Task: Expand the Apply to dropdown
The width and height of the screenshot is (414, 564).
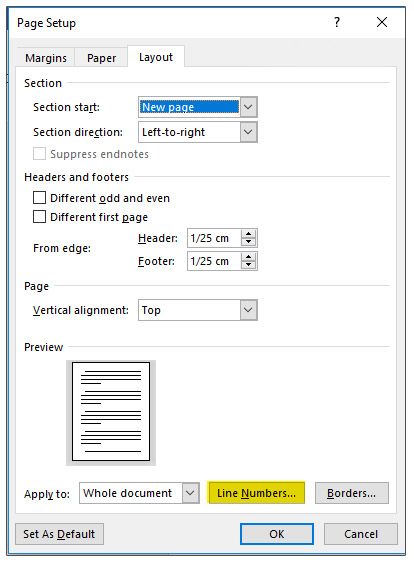Action: [190, 493]
